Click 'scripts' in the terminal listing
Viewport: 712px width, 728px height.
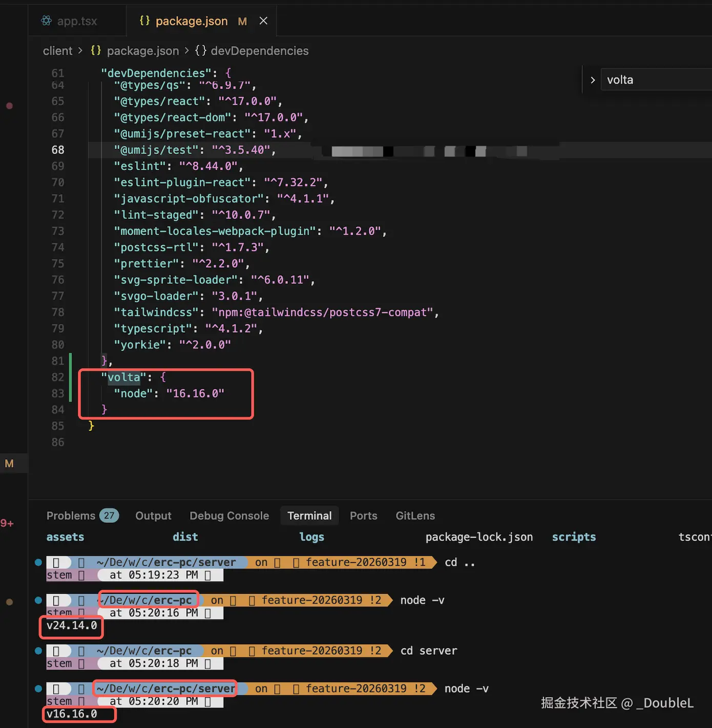pos(574,537)
